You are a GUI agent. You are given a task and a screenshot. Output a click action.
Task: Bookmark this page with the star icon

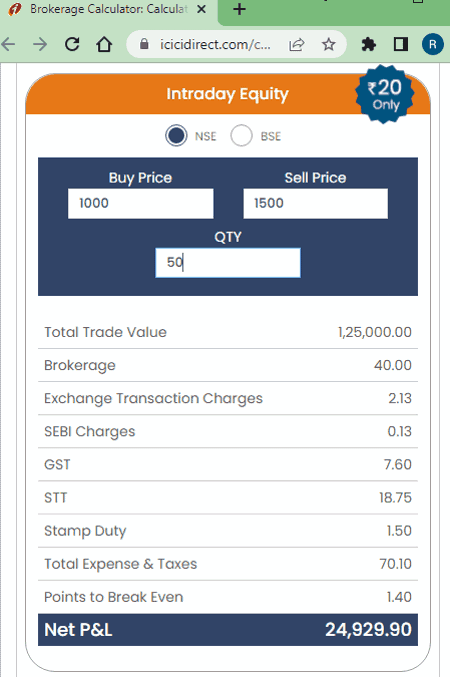pyautogui.click(x=329, y=44)
